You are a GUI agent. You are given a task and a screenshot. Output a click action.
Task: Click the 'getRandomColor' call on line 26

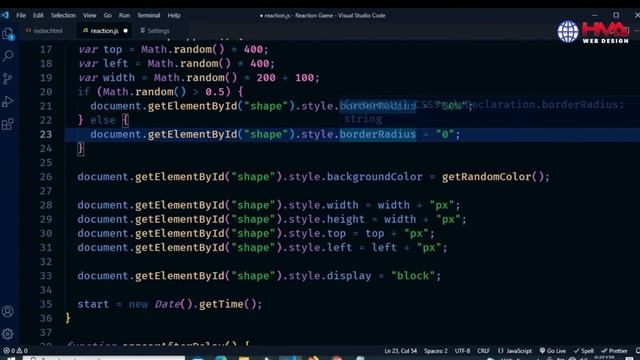[486, 177]
